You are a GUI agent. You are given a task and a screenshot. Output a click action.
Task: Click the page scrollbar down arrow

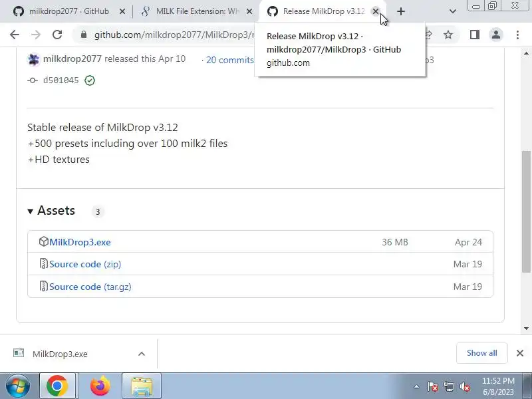(526, 328)
